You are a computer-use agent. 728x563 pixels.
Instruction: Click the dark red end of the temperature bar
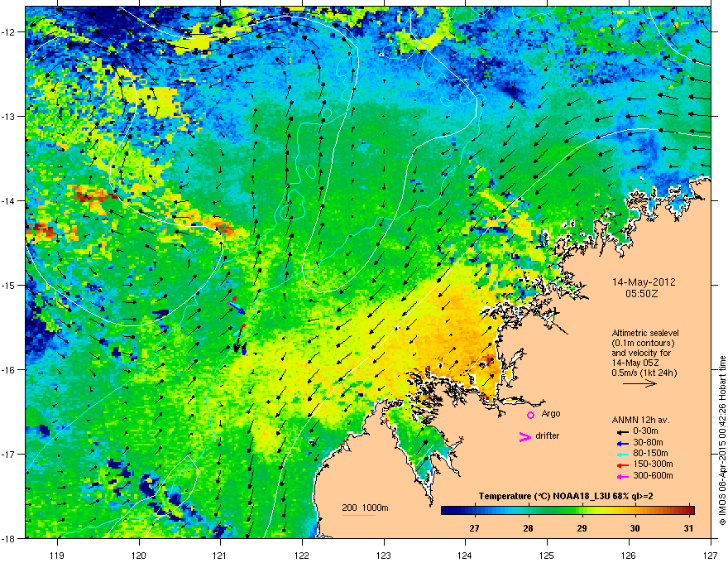[x=691, y=510]
